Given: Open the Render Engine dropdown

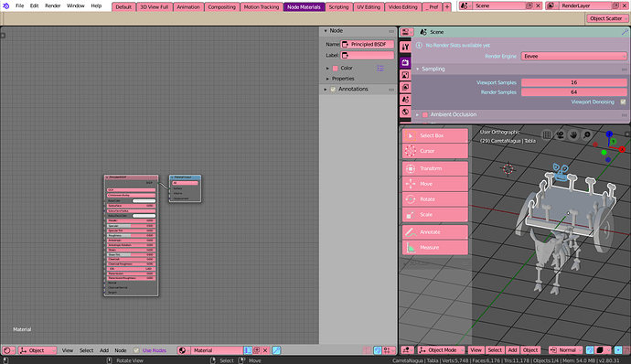Looking at the screenshot, I should click(574, 57).
